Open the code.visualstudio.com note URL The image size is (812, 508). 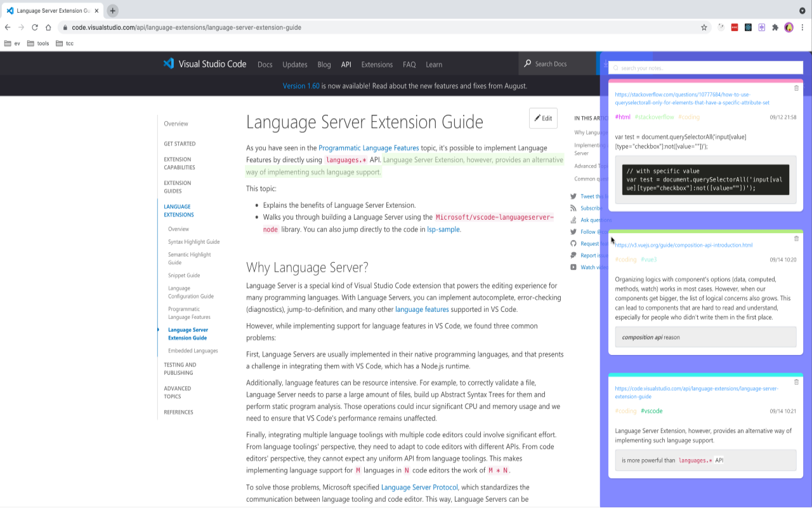[697, 392]
